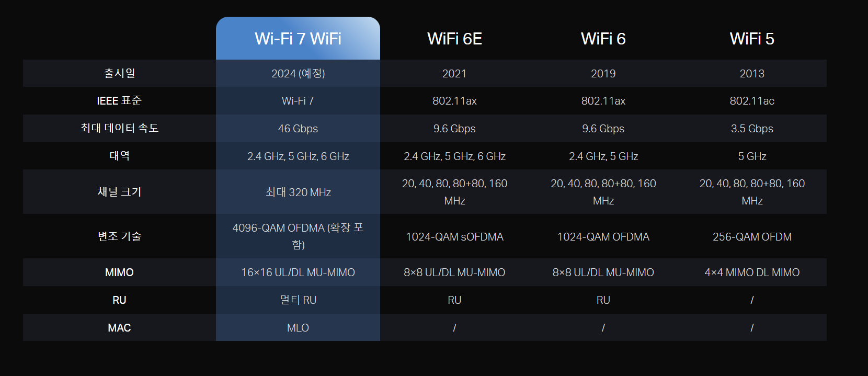Select the WiFi 5 column heading

click(751, 39)
